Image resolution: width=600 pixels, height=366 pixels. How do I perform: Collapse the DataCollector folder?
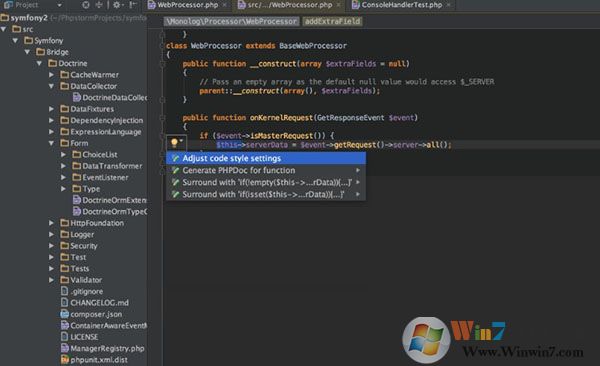(x=51, y=86)
